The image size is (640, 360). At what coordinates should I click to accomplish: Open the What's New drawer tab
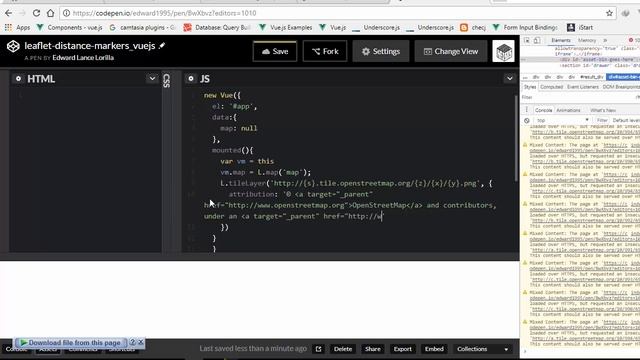pyautogui.click(x=602, y=110)
